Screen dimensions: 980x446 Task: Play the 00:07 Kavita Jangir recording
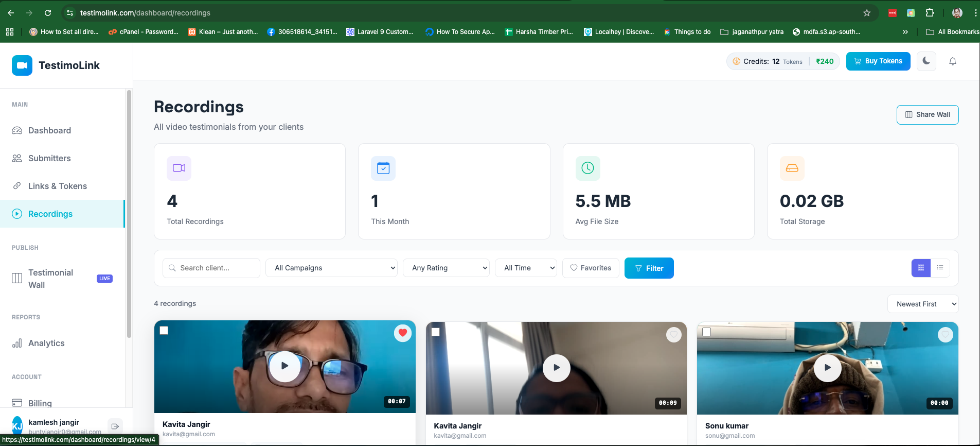pyautogui.click(x=285, y=366)
